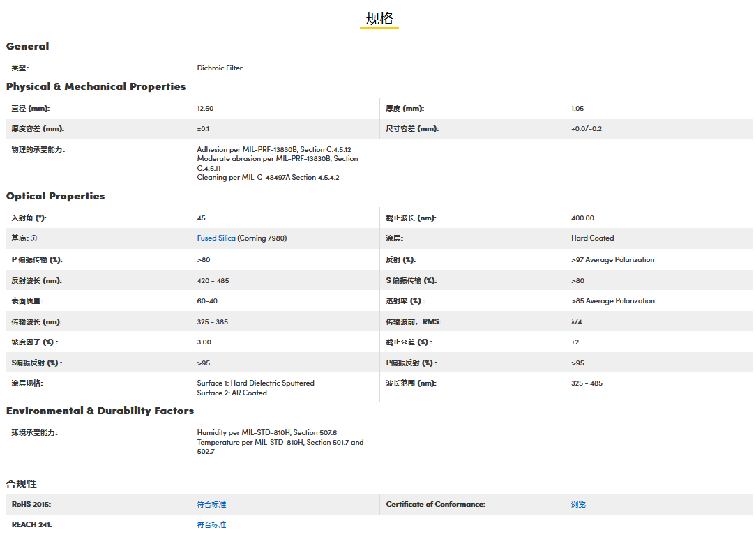Click the Dichroic Filter type value

tap(220, 68)
